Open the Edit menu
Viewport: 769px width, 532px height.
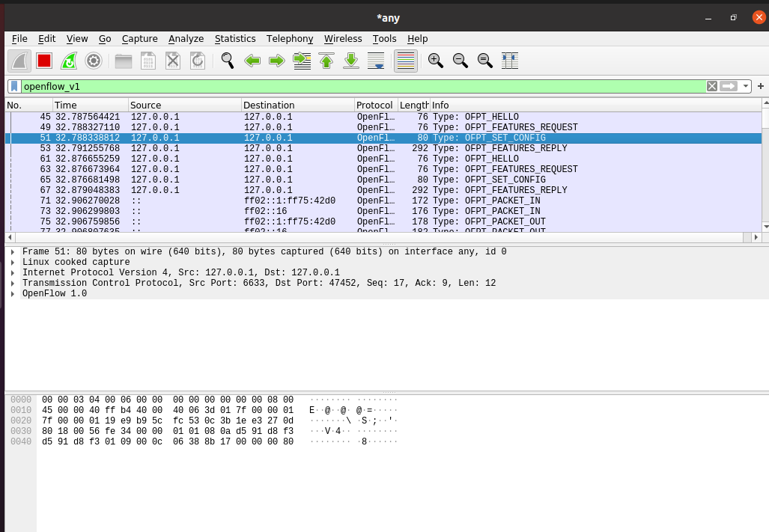(46, 39)
